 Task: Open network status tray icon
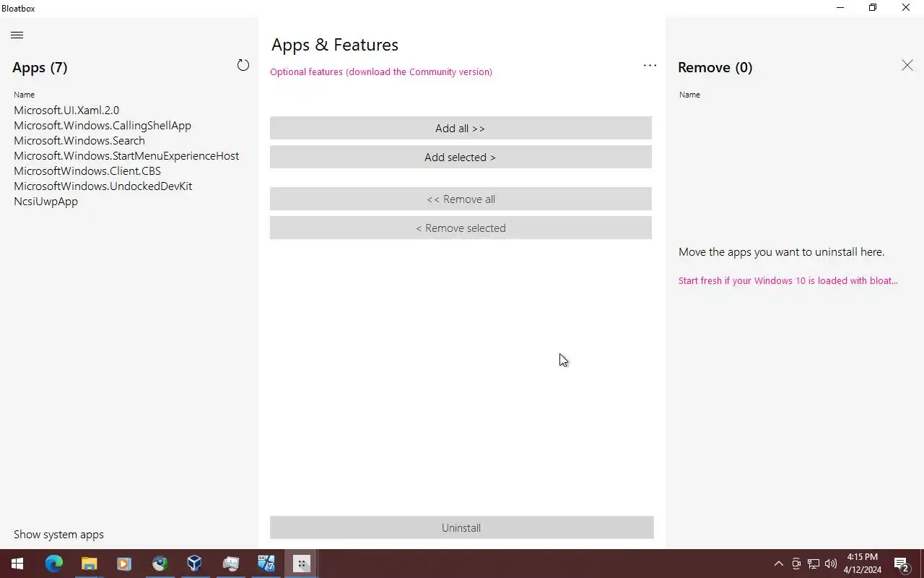[x=814, y=564]
